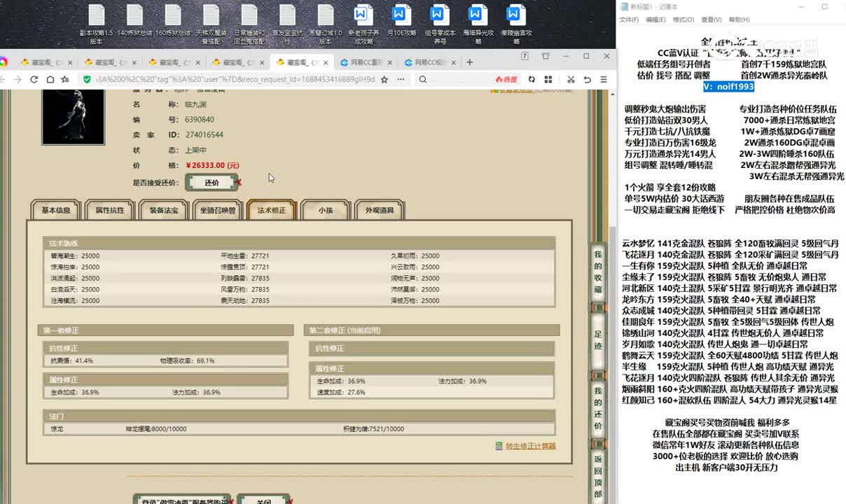This screenshot has width=846, height=504.
Task: Open document 月10E攻略
Action: tap(401, 20)
